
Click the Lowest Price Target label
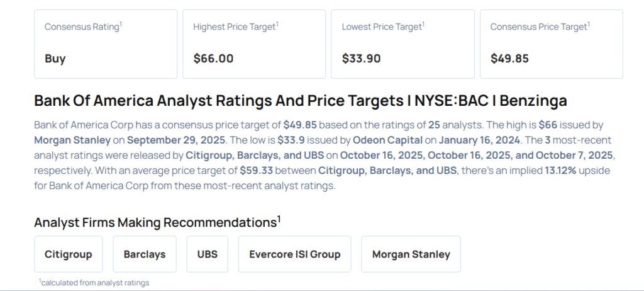[x=382, y=27]
